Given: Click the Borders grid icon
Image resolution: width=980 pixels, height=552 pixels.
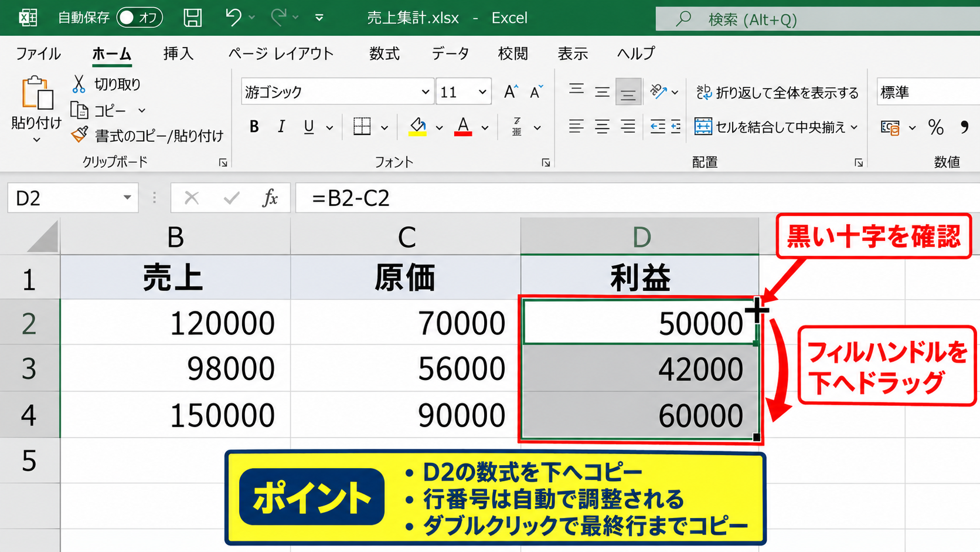Looking at the screenshot, I should pyautogui.click(x=362, y=126).
